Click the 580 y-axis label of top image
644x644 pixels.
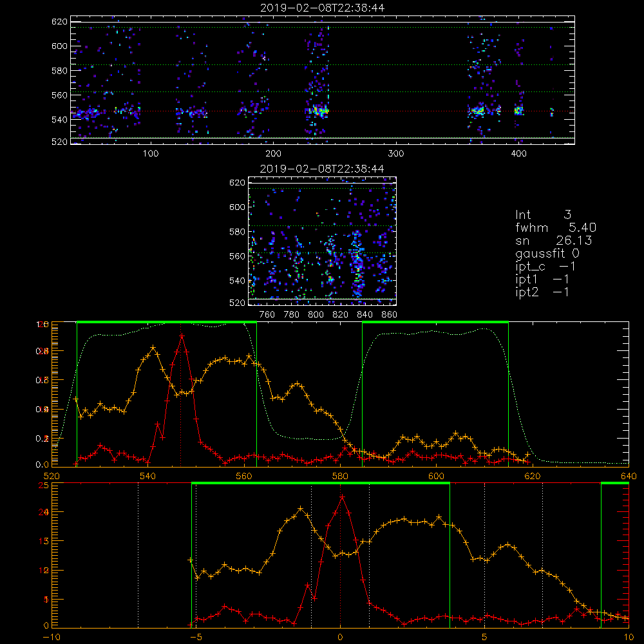pos(59,71)
